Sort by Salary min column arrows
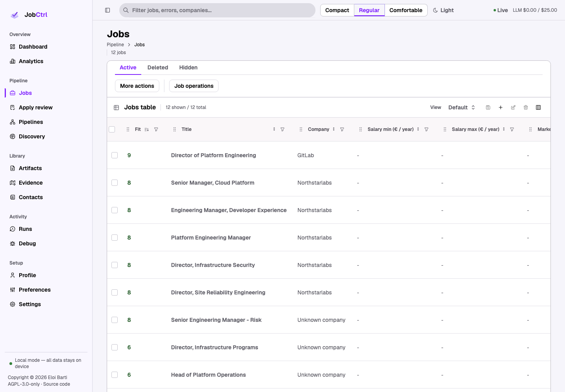565x392 pixels. [x=418, y=129]
